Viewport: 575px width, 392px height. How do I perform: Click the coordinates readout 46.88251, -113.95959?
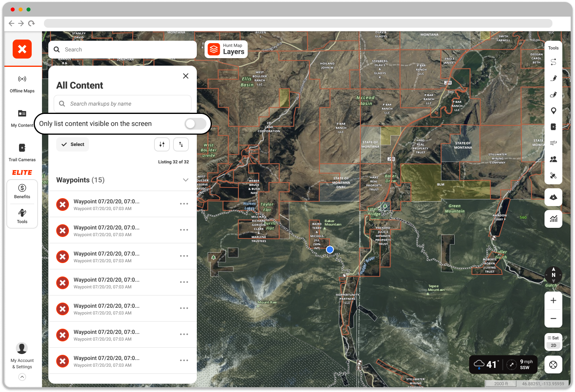point(543,384)
